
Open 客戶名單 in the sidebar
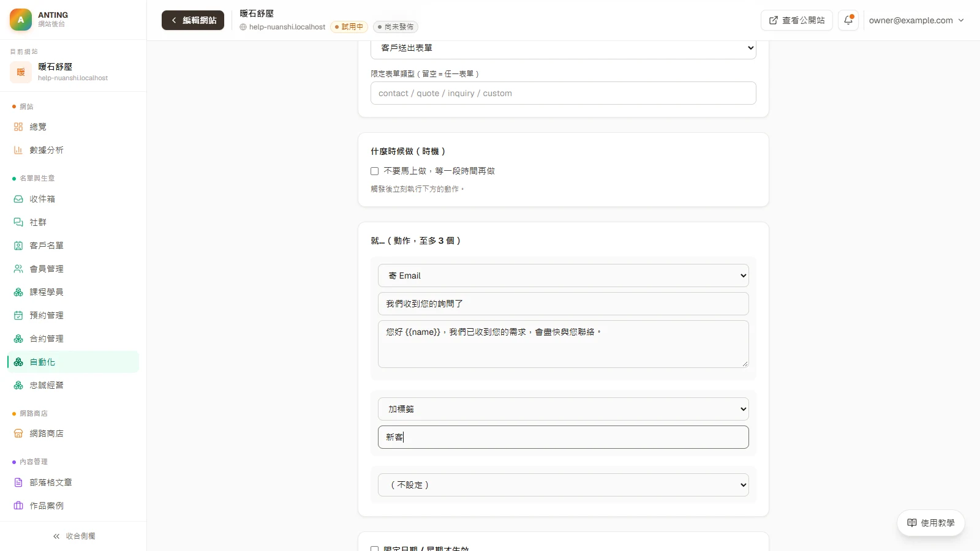(x=73, y=246)
